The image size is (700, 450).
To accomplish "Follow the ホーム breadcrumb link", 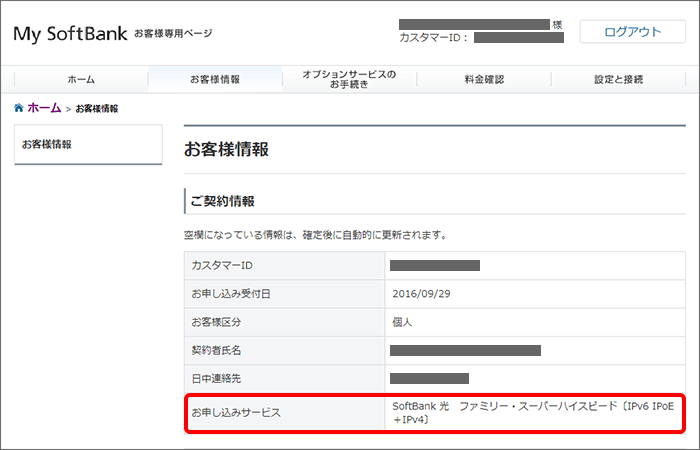I will pos(44,108).
